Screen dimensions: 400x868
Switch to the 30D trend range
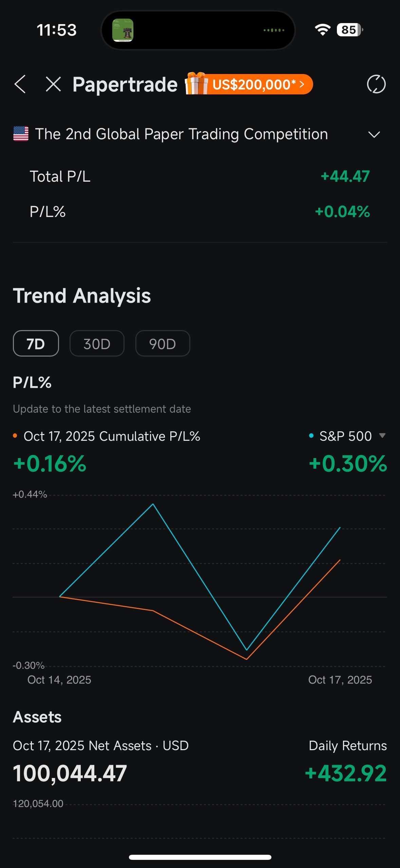tap(97, 344)
